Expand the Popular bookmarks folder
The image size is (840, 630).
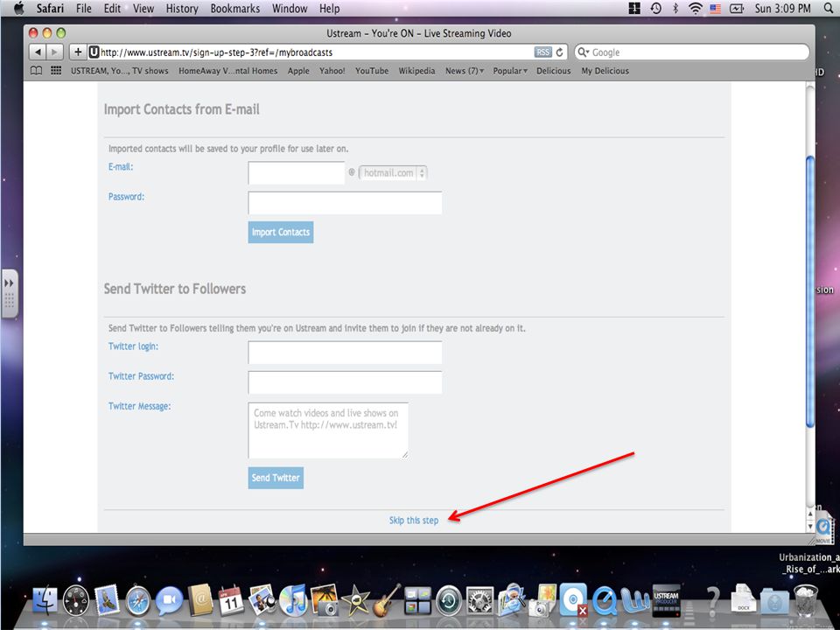[x=510, y=71]
